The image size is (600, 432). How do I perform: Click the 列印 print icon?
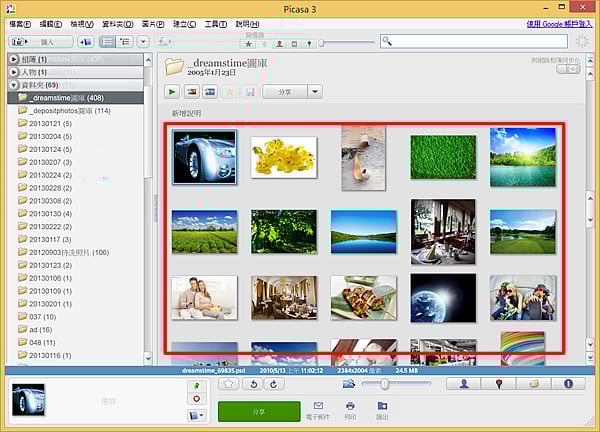350,408
